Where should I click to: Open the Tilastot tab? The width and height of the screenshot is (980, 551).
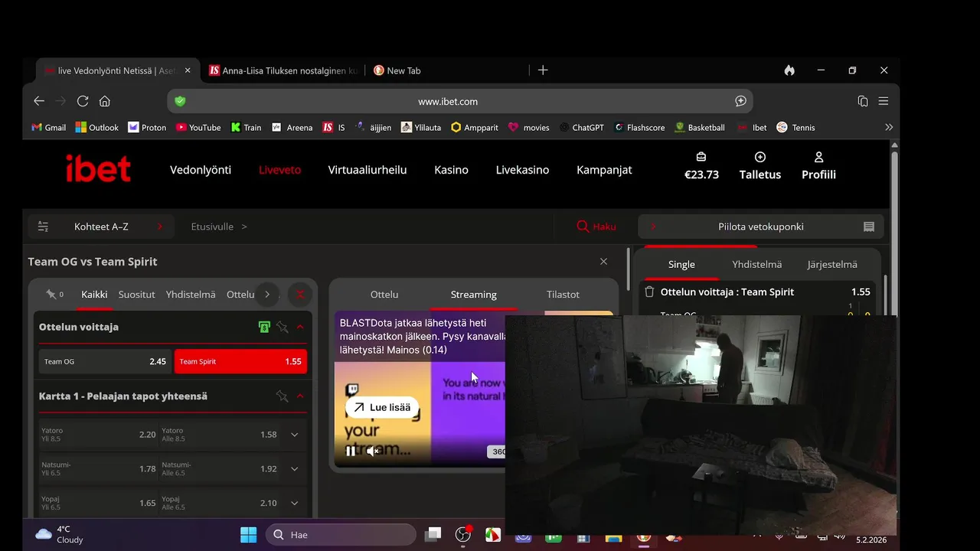click(563, 295)
